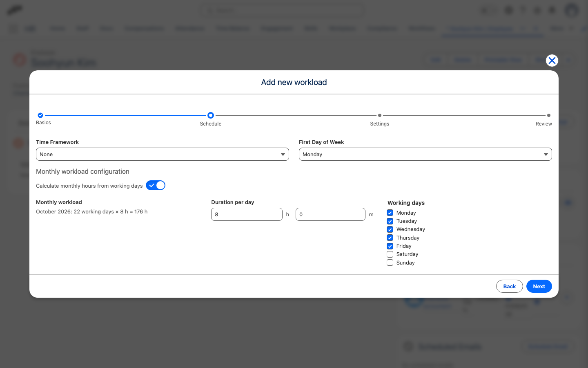Close the Add new workload dialog
The image size is (588, 368).
click(x=552, y=61)
